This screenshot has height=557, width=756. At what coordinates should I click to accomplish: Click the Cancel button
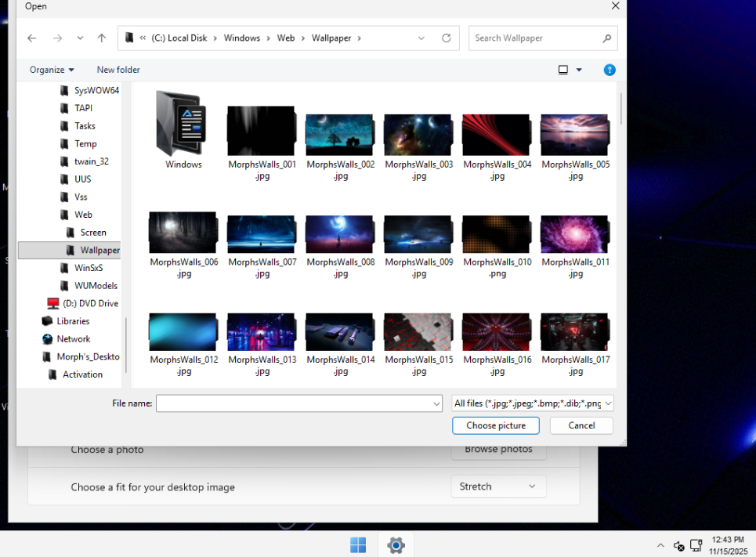coord(581,425)
